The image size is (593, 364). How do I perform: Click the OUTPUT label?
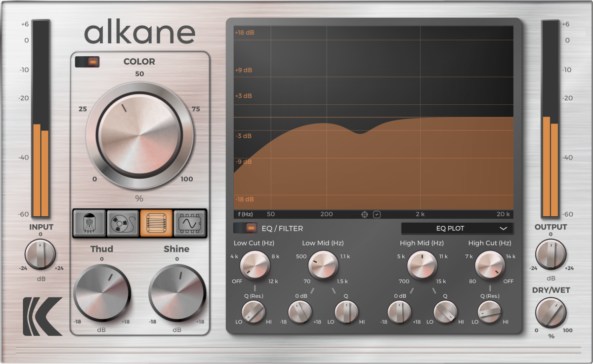551,227
